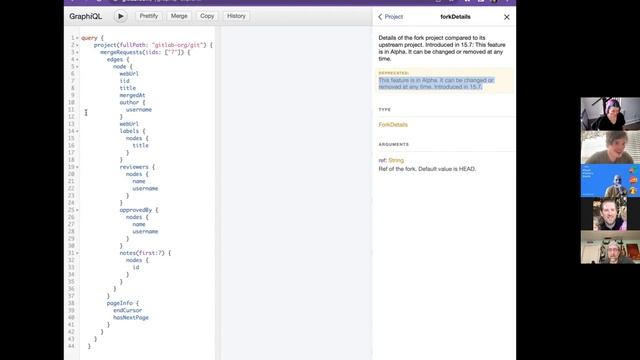Click 'username' on line 11
Viewport: 640px width, 360px height.
(x=139, y=110)
